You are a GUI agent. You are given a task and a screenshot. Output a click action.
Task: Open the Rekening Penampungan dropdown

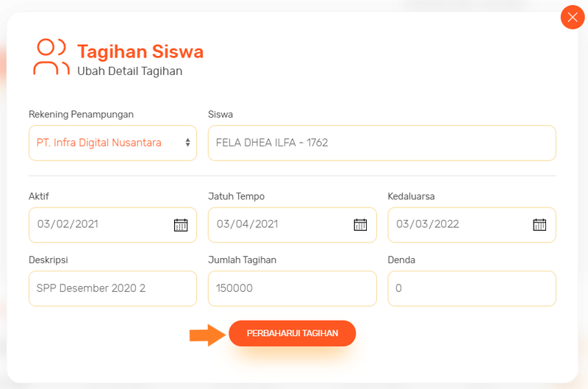(x=113, y=143)
